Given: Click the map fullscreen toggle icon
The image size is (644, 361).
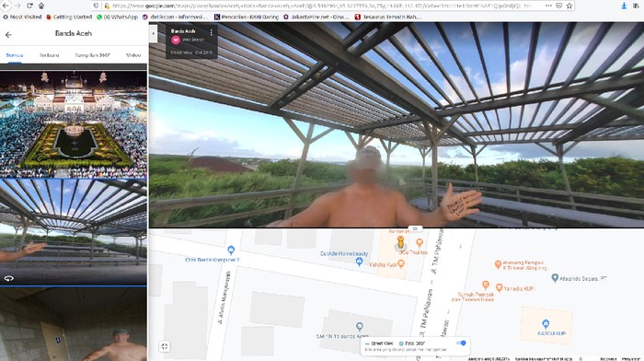Looking at the screenshot, I should click(x=165, y=346).
